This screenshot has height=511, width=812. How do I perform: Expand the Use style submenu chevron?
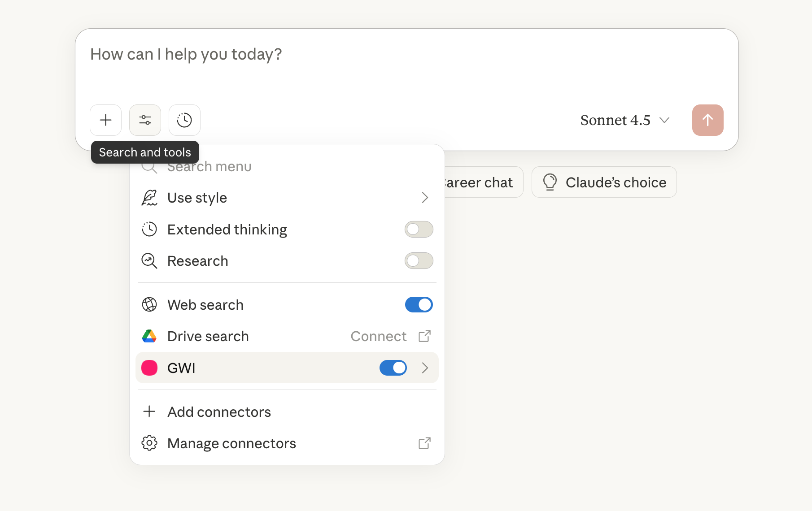425,198
